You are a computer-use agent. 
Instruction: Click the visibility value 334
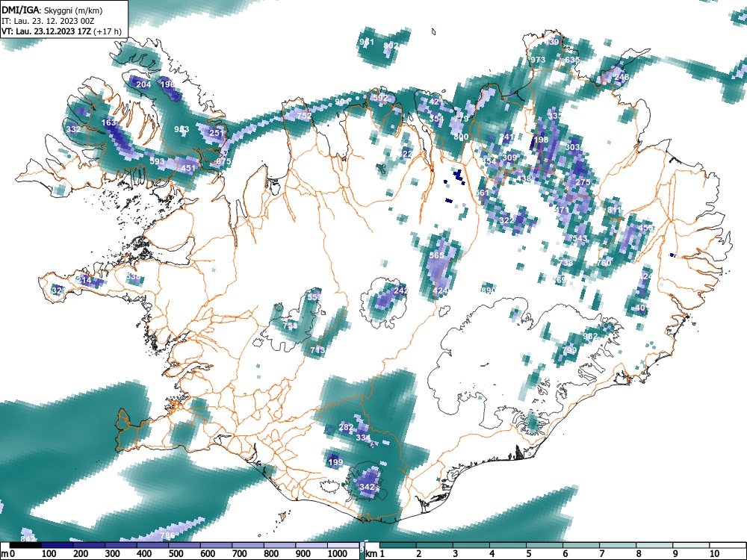pyautogui.click(x=363, y=438)
